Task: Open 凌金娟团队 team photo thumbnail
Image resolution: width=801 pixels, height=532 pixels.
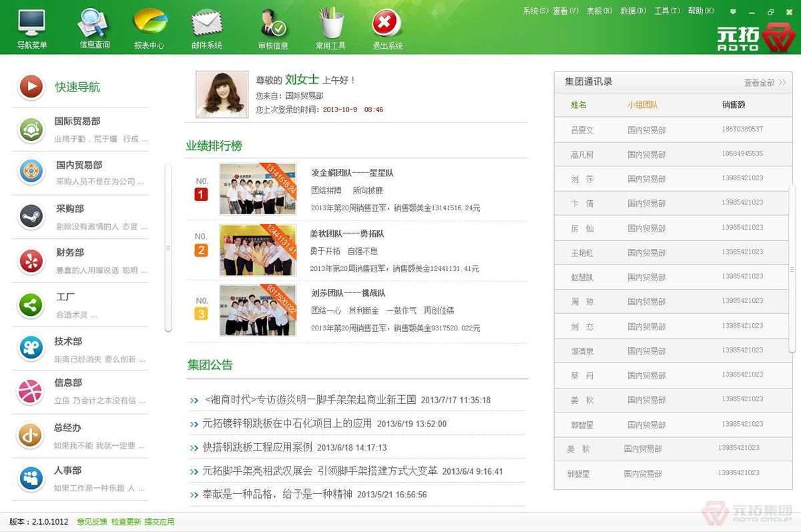Action: pos(258,189)
